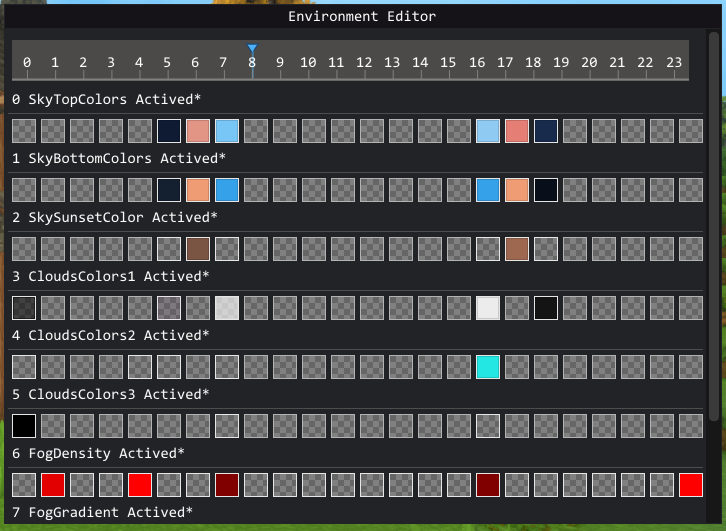Click the vertical scrollbar thumb on the right
This screenshot has height=531, width=726.
(714, 227)
